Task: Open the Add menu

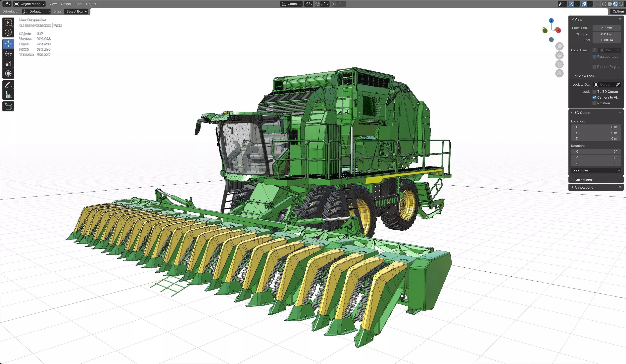Action: point(78,4)
